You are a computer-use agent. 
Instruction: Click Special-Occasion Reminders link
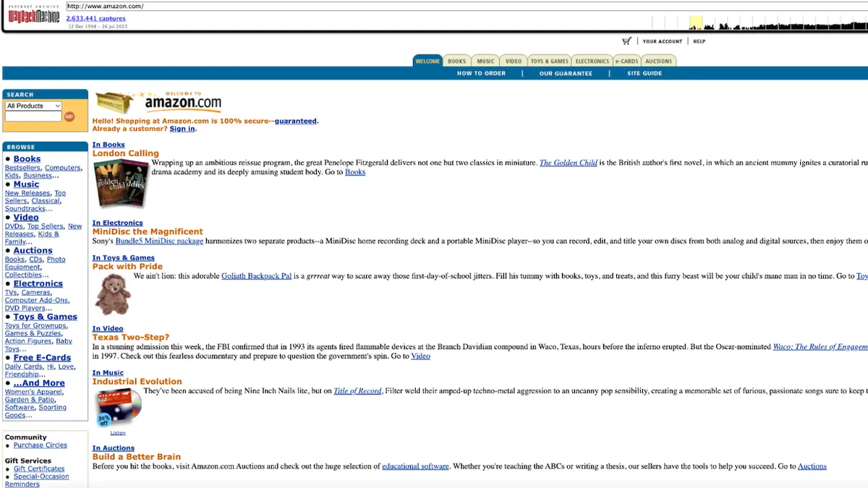(37, 480)
